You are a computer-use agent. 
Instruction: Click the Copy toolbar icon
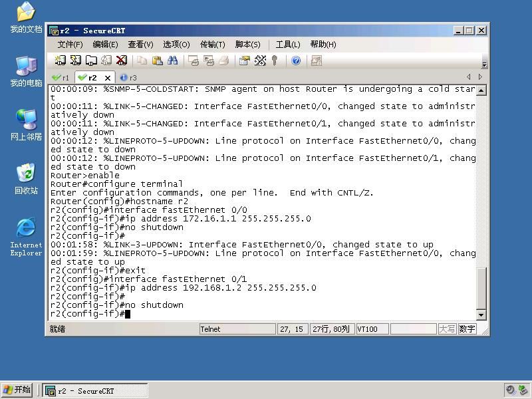142,61
